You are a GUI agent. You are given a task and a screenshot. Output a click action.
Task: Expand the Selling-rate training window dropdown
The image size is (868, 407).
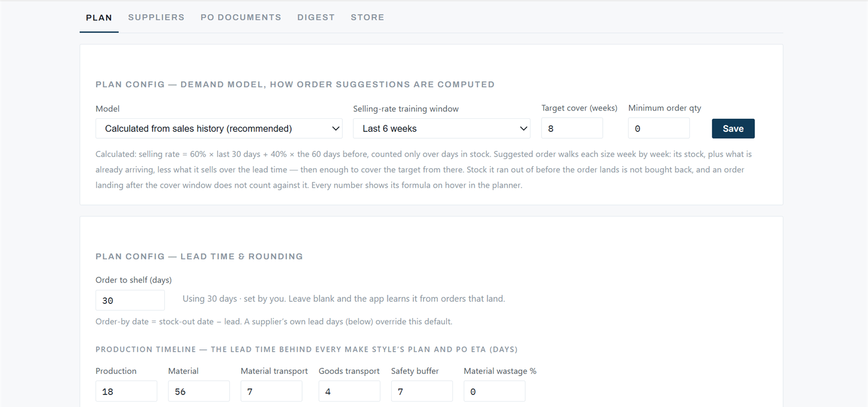(x=442, y=129)
